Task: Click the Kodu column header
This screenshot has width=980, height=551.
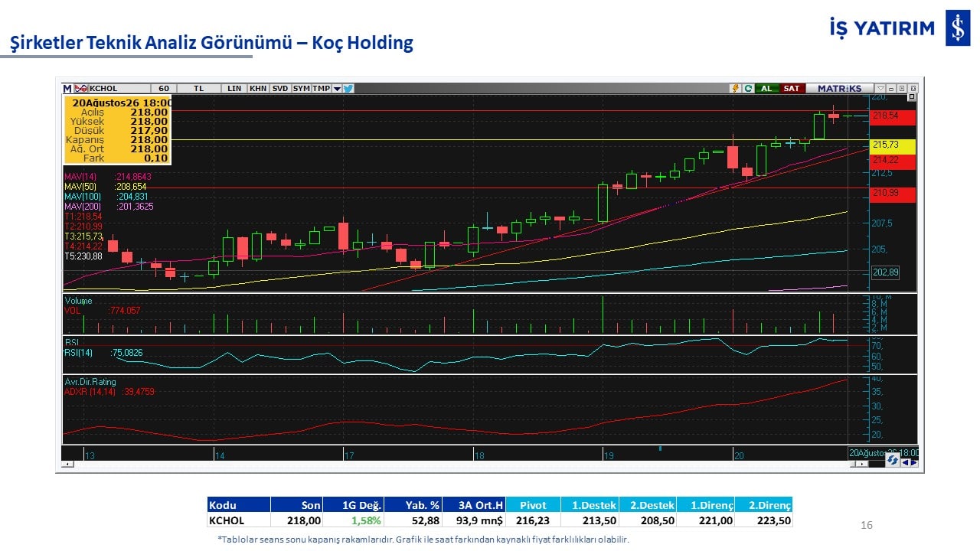Action: 239,505
